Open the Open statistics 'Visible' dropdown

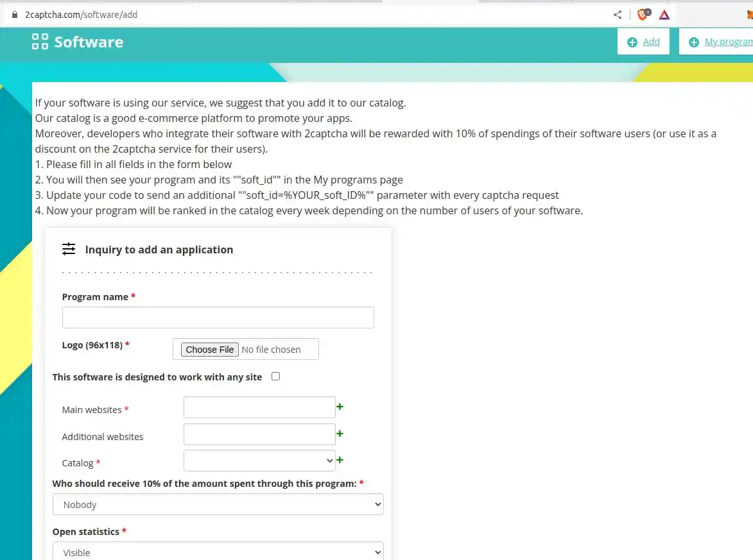click(218, 552)
